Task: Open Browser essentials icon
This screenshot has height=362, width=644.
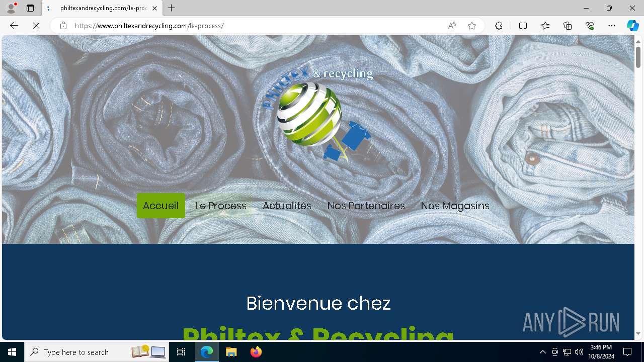Action: point(590,26)
